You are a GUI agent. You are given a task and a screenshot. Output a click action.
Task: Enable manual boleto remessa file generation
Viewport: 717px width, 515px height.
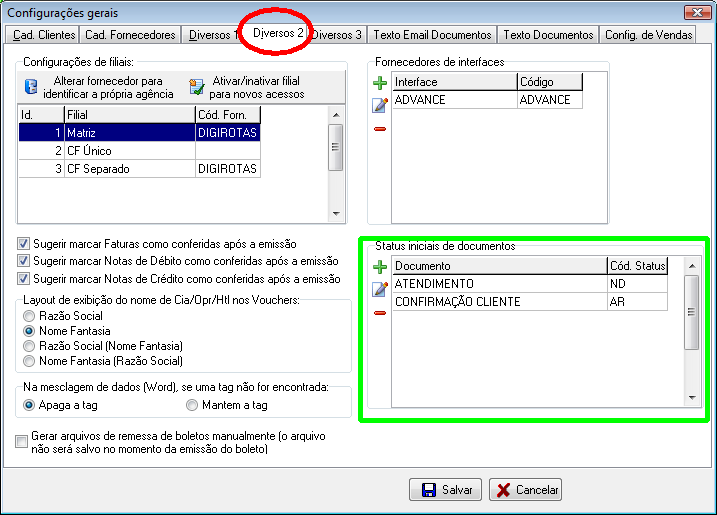21,441
